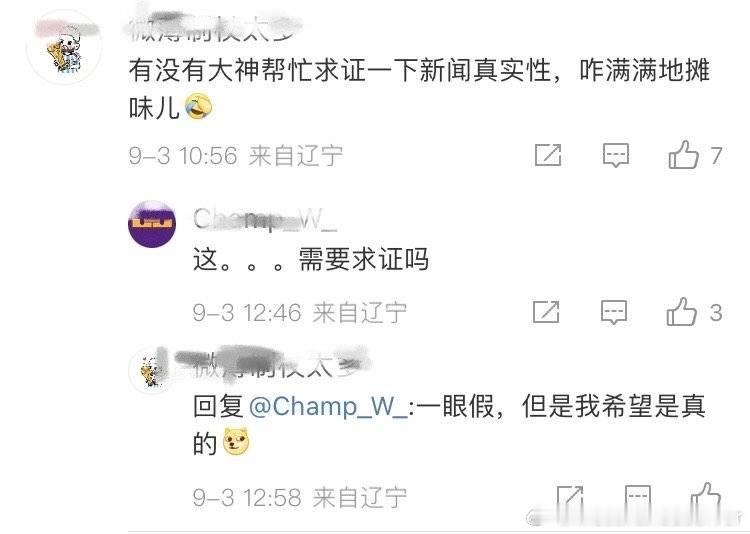Screen dimensions: 750x534
Task: Like the 10:56 comment with 7 likes
Action: tap(684, 155)
